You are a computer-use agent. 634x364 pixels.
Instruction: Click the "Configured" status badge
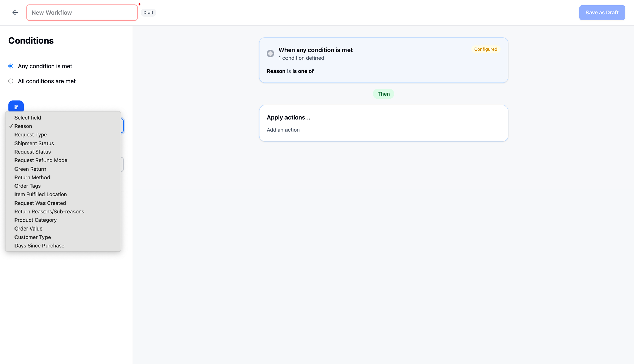pyautogui.click(x=485, y=49)
